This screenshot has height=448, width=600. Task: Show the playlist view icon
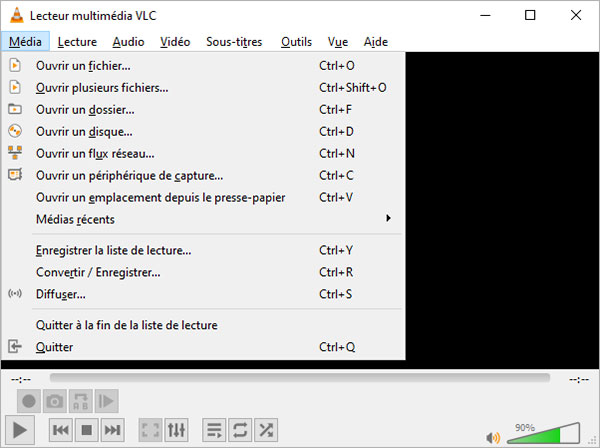[214, 430]
